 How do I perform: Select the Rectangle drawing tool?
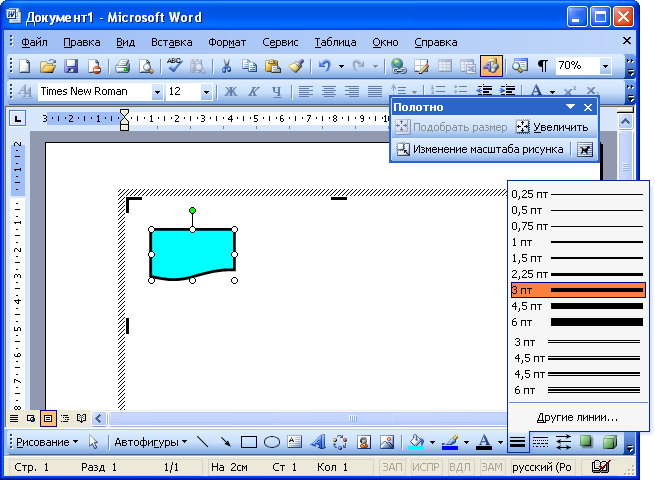tap(249, 442)
